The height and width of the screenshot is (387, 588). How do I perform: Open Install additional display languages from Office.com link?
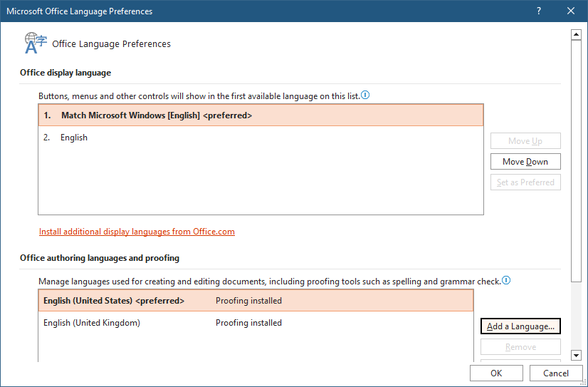click(137, 232)
